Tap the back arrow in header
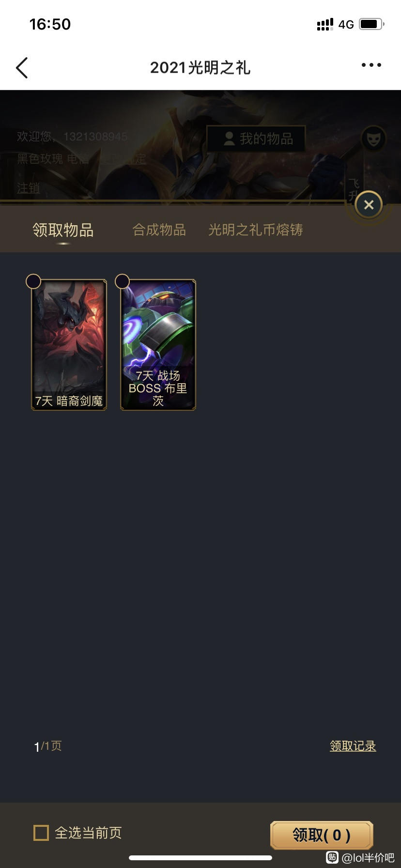This screenshot has height=868, width=401. (22, 68)
